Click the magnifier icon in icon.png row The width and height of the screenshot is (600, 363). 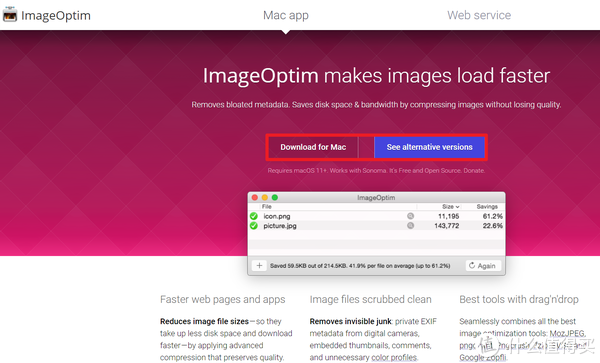pos(410,216)
